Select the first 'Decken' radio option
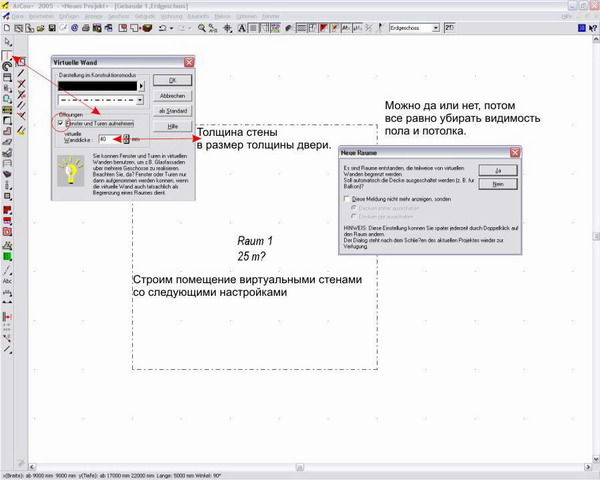 pos(354,207)
